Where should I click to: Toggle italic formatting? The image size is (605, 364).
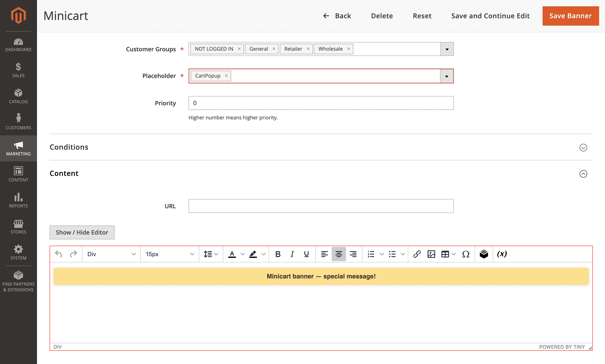coord(292,254)
